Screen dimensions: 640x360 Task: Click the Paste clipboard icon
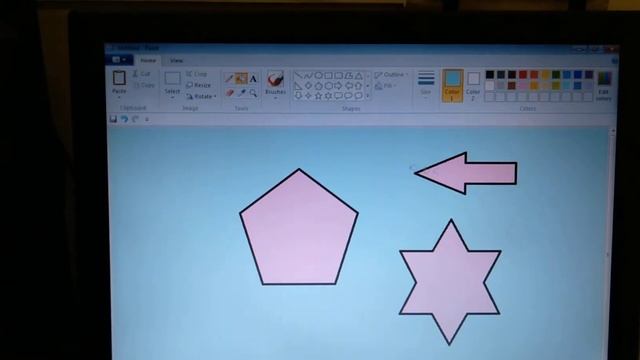[119, 78]
